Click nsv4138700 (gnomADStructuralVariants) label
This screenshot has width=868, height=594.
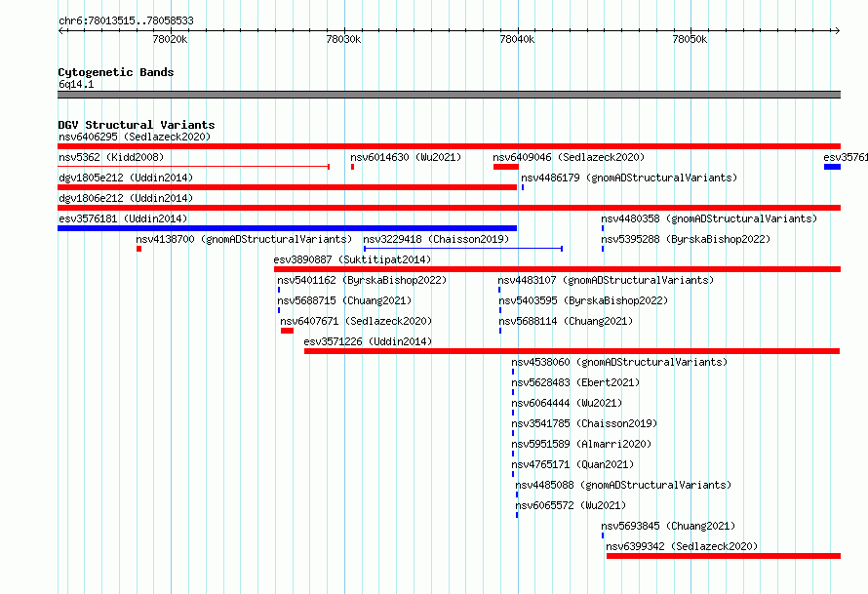click(x=244, y=239)
